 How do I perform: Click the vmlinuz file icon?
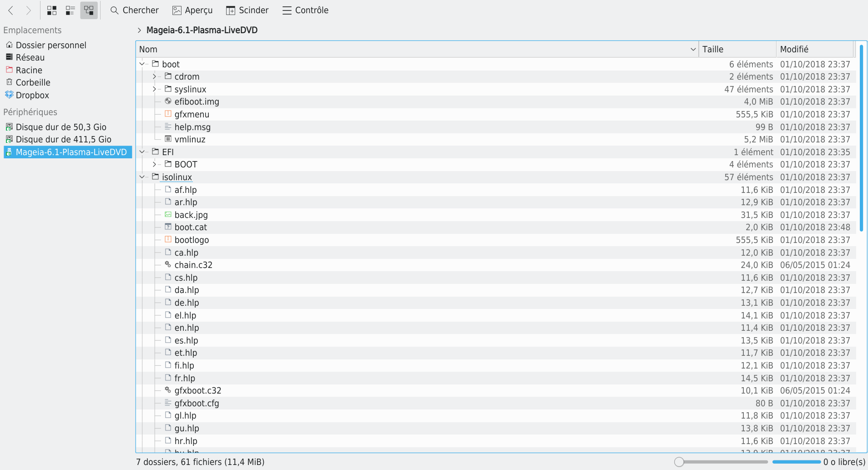coord(168,139)
